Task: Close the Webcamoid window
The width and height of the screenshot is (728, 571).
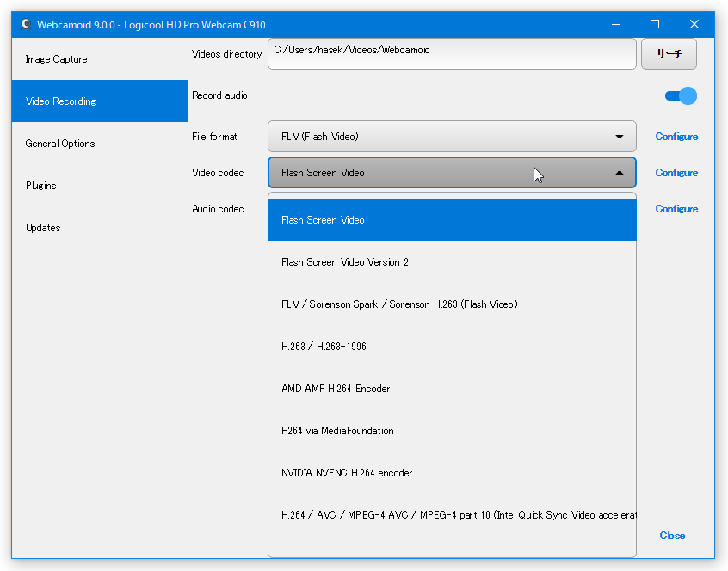Action: (x=694, y=25)
